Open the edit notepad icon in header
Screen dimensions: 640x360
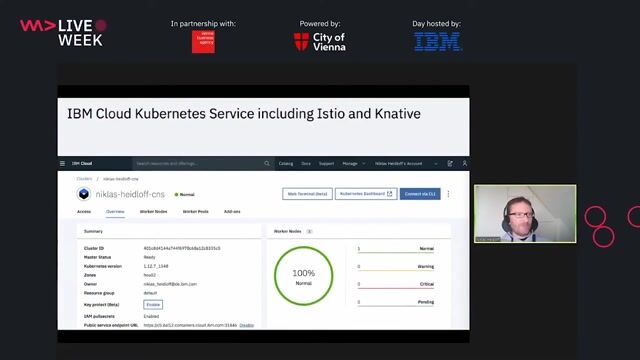(x=450, y=163)
